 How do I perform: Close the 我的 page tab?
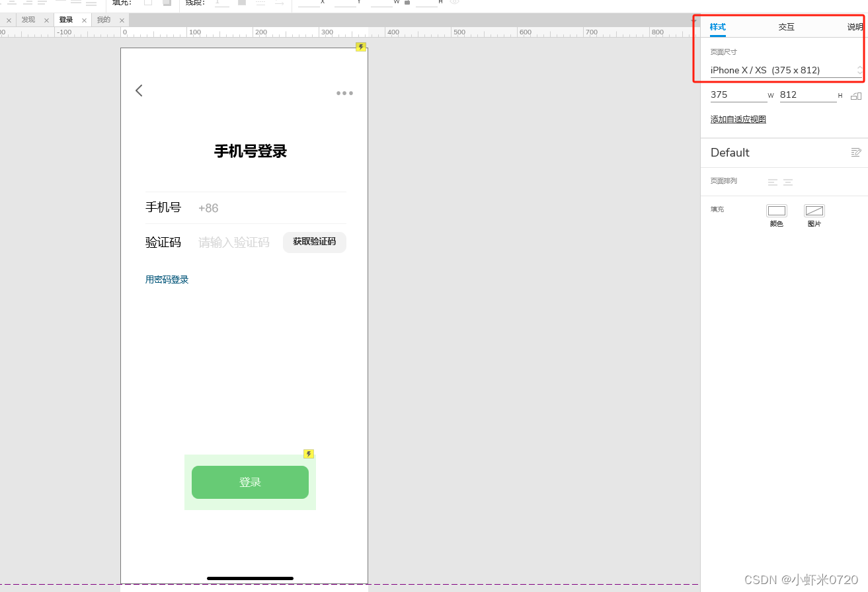click(x=122, y=20)
